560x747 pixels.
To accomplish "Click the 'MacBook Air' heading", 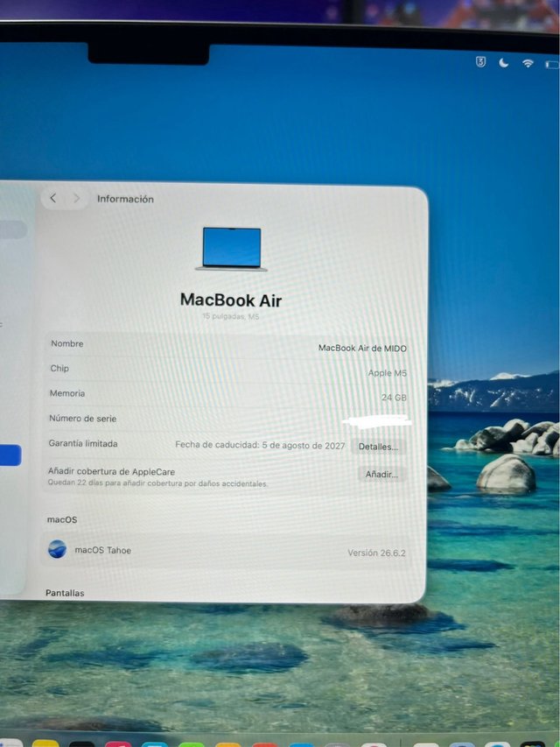I will pyautogui.click(x=231, y=300).
